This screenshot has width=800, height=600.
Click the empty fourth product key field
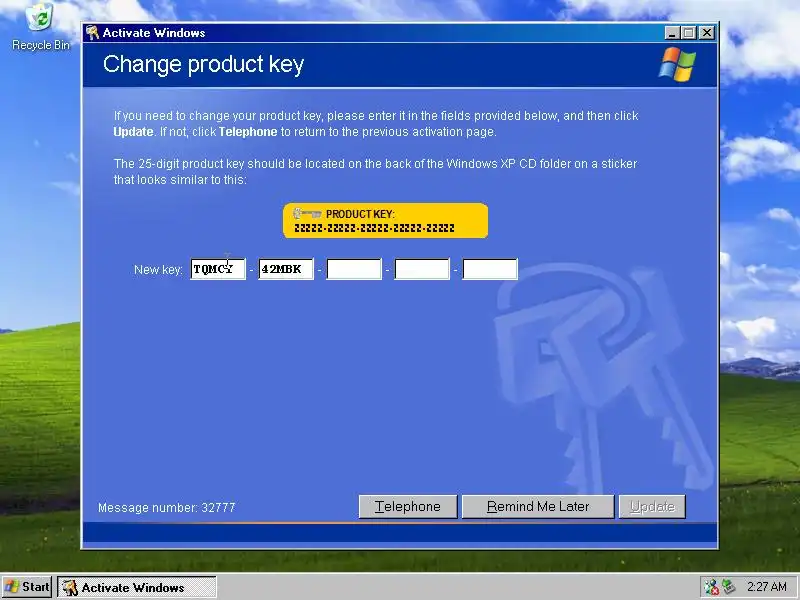[422, 269]
